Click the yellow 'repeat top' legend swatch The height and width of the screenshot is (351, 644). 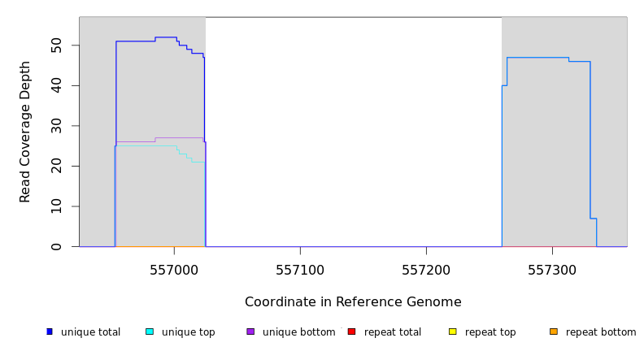click(x=452, y=331)
